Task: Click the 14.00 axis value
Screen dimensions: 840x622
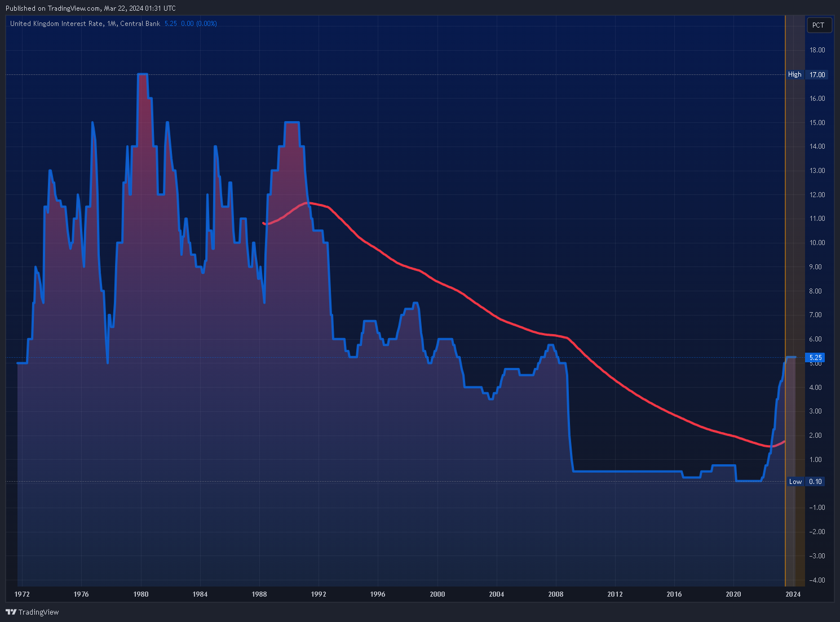Action: point(817,146)
